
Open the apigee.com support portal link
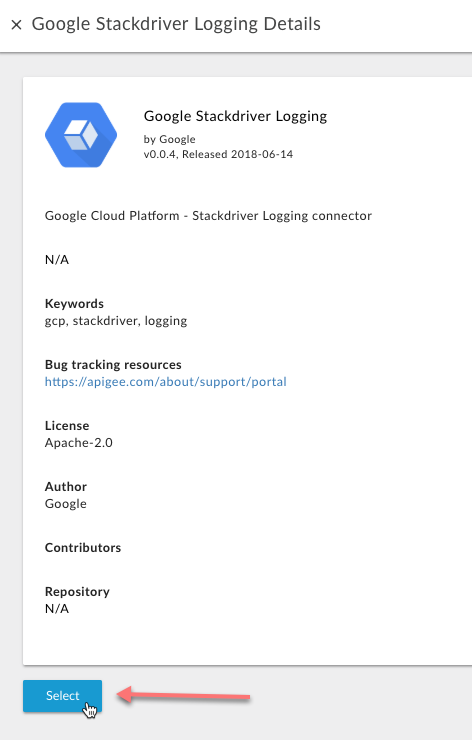click(x=166, y=381)
